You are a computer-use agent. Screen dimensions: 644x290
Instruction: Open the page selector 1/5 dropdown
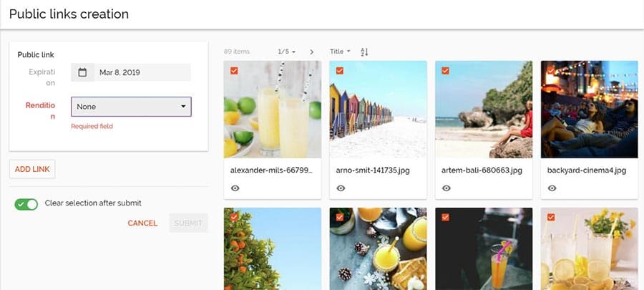[x=287, y=52]
